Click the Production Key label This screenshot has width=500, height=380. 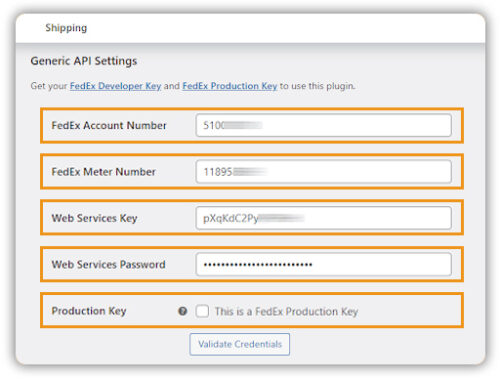(89, 311)
